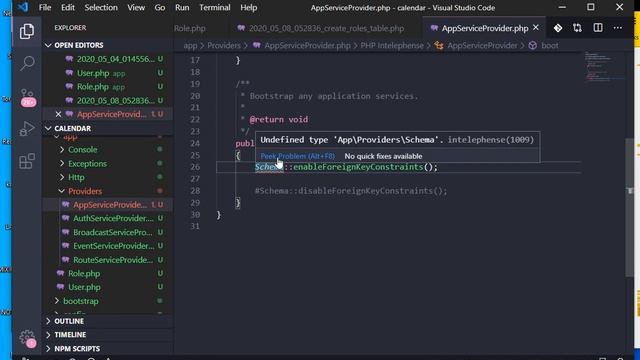This screenshot has height=360, width=640.
Task: Close AppServiceProvider in Open Editors list
Action: [58, 114]
